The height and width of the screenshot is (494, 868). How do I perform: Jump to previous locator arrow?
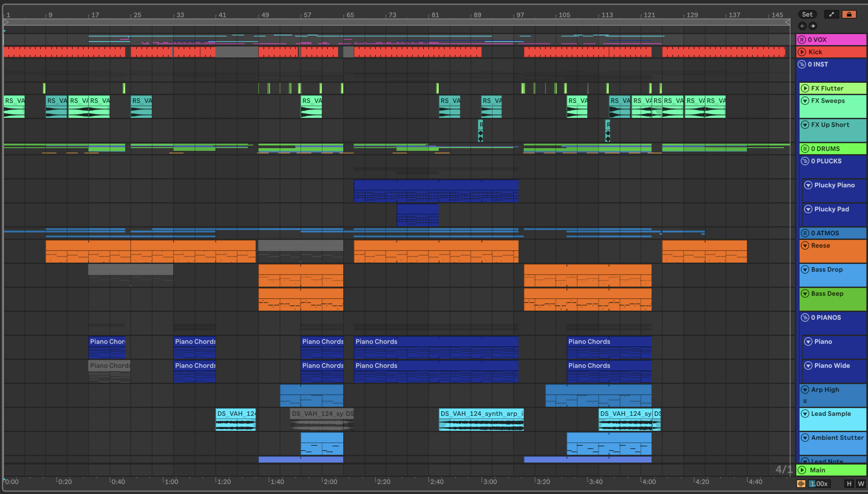pos(802,26)
